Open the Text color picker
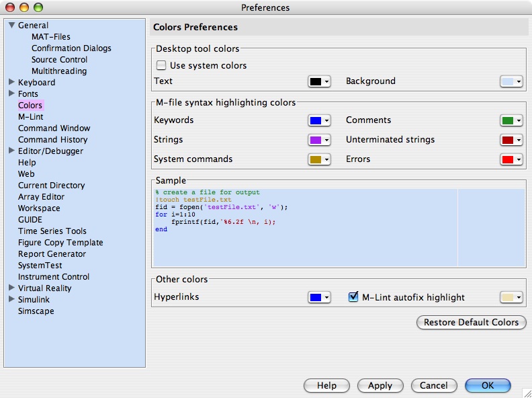Viewport: 532px width, 398px height. coord(319,81)
